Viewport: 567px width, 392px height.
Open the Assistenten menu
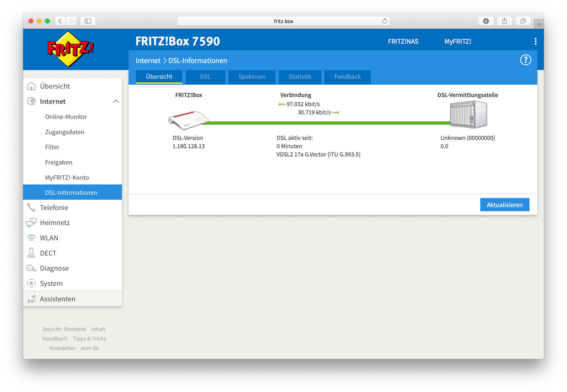tap(72, 299)
